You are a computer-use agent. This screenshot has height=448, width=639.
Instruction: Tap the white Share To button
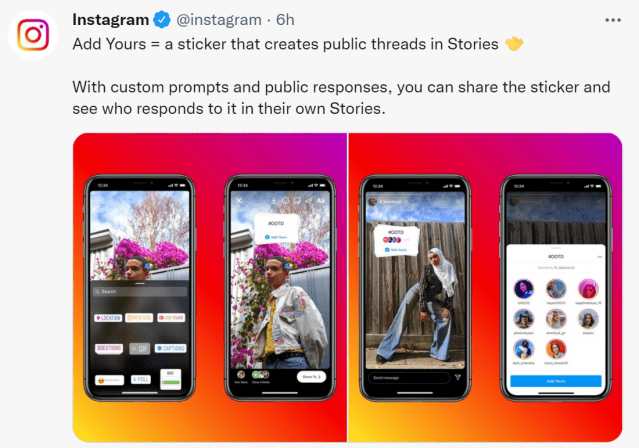pos(312,377)
